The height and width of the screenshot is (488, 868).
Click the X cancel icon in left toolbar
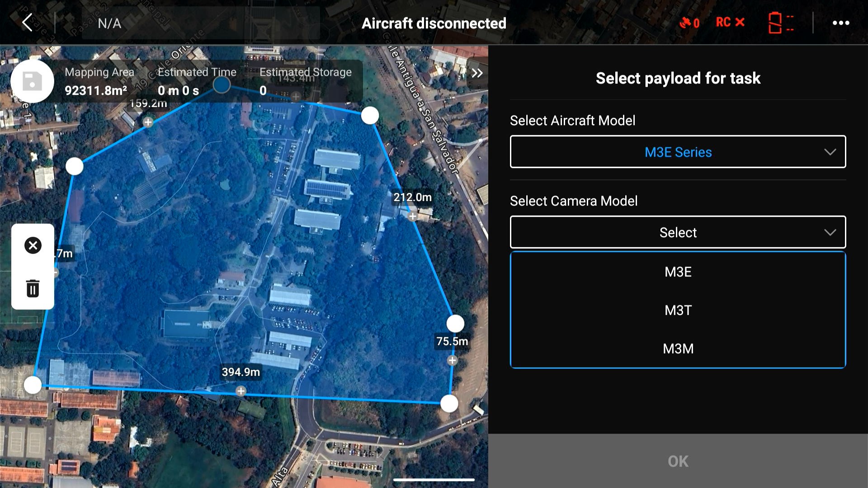[33, 245]
